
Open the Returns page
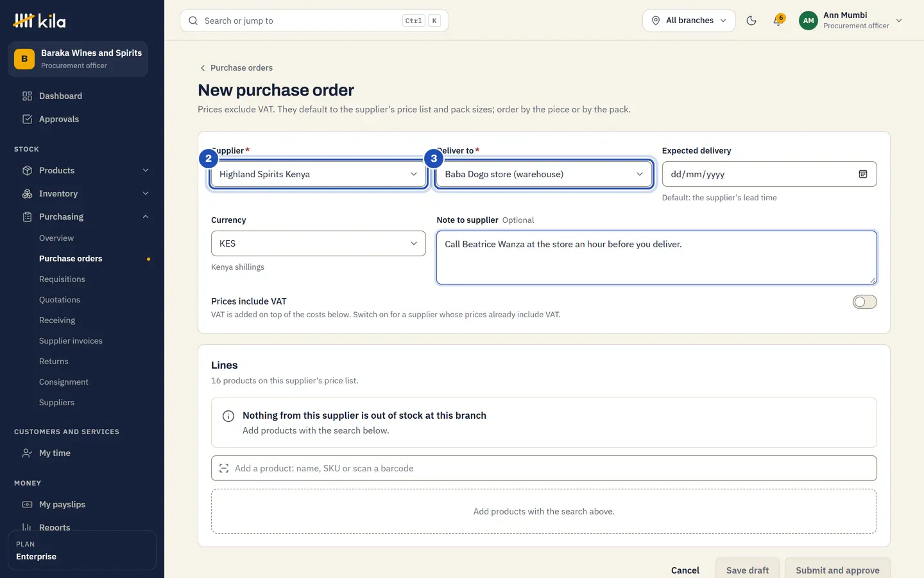54,361
